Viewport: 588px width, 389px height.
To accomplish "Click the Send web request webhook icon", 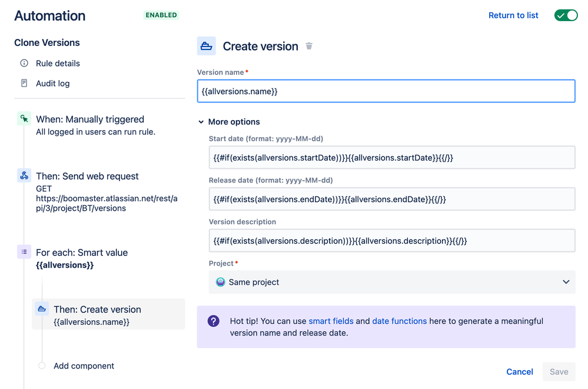I will [24, 175].
